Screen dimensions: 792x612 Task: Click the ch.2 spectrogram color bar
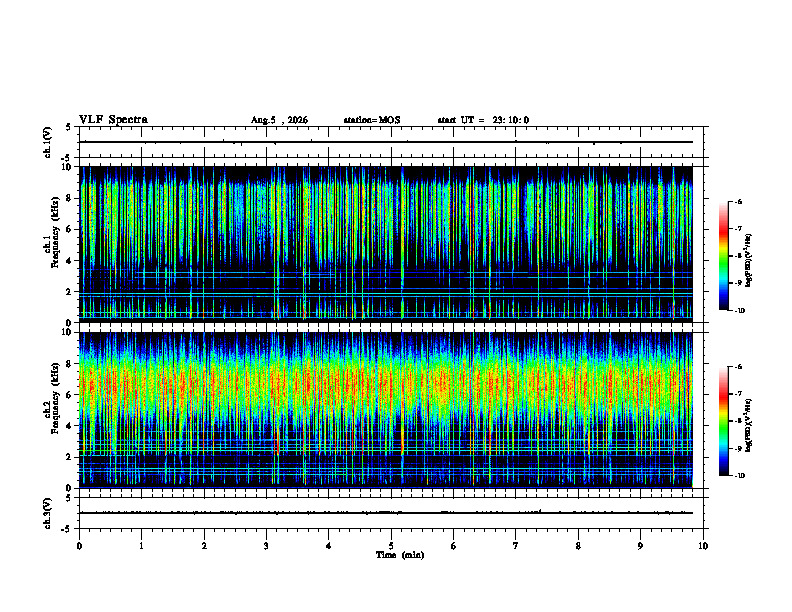point(723,421)
